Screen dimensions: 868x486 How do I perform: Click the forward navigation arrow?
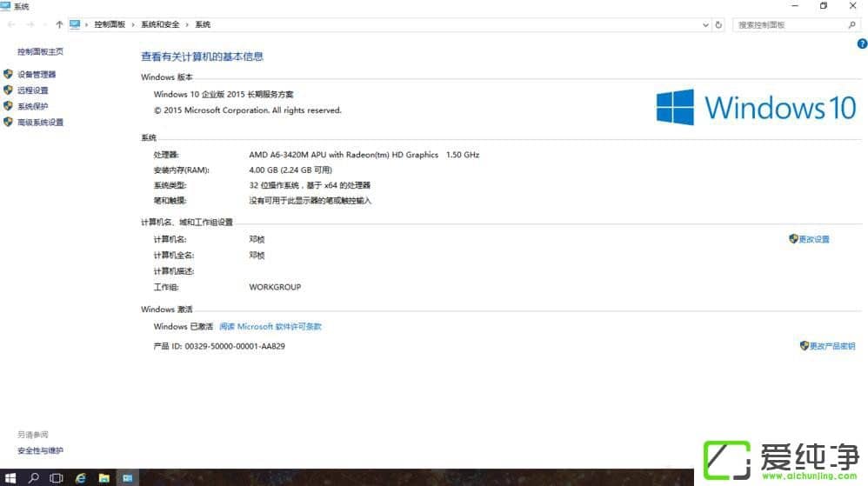[x=30, y=24]
